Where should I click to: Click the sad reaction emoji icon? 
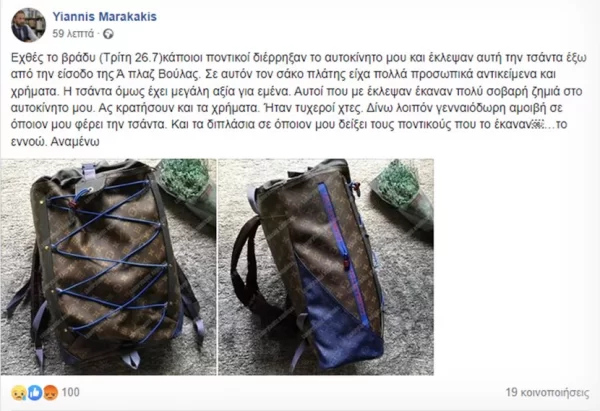pos(19,393)
